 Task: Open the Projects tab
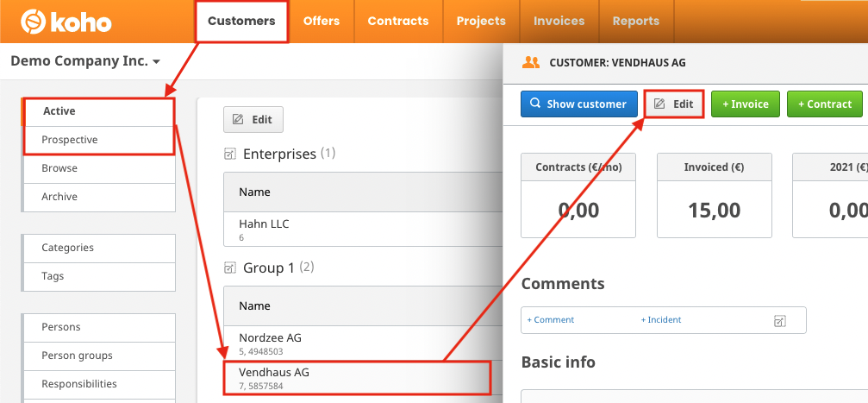(481, 21)
